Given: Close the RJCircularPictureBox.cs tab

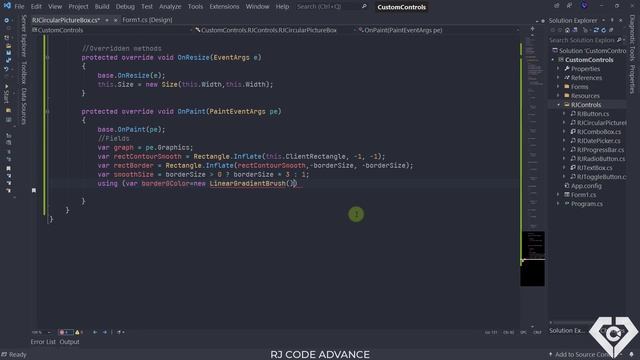Looking at the screenshot, I should tap(116, 20).
